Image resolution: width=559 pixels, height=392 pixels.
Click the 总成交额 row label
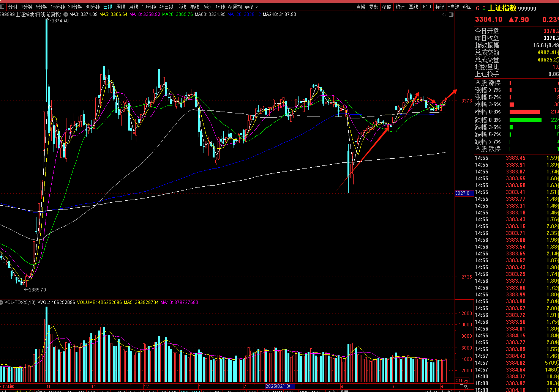point(487,52)
